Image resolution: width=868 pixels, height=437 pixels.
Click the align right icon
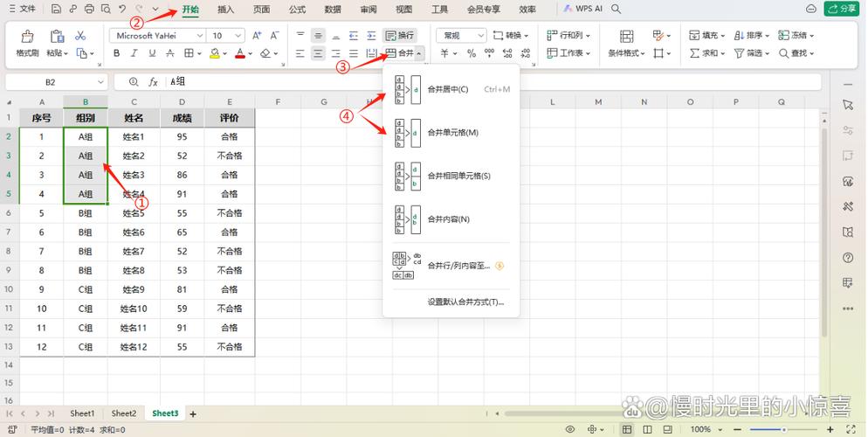click(336, 53)
